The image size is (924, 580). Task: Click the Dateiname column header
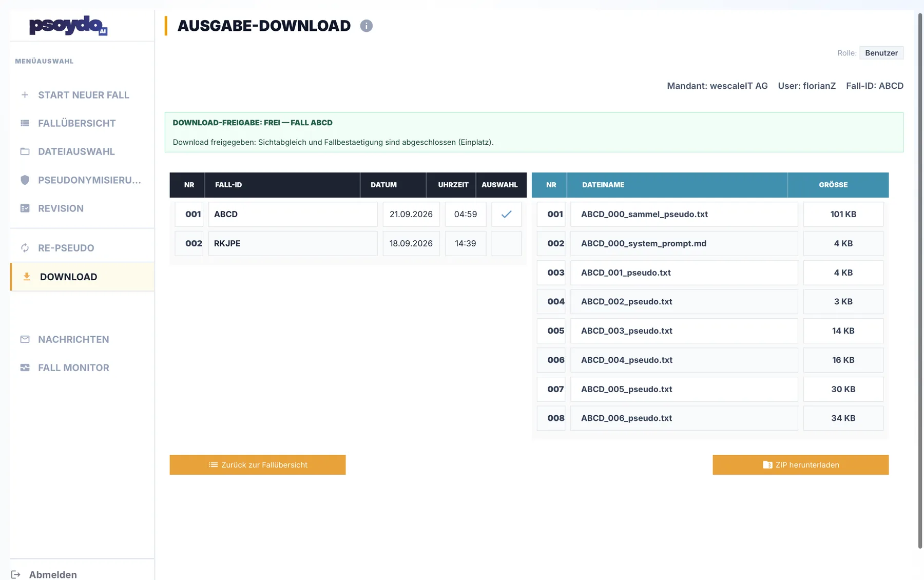tap(677, 185)
